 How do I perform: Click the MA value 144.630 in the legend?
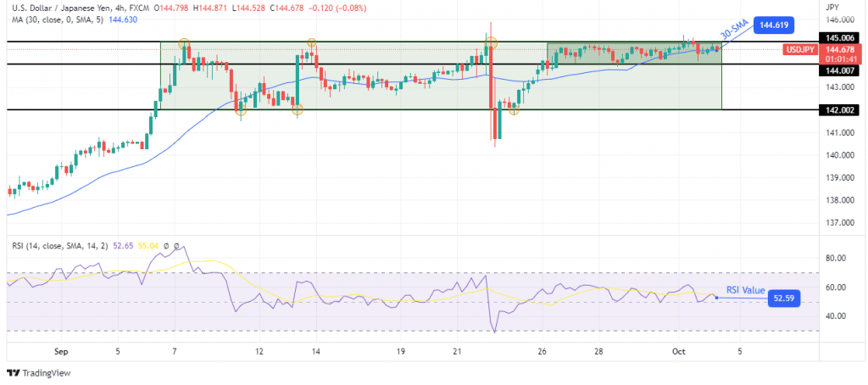[x=124, y=20]
